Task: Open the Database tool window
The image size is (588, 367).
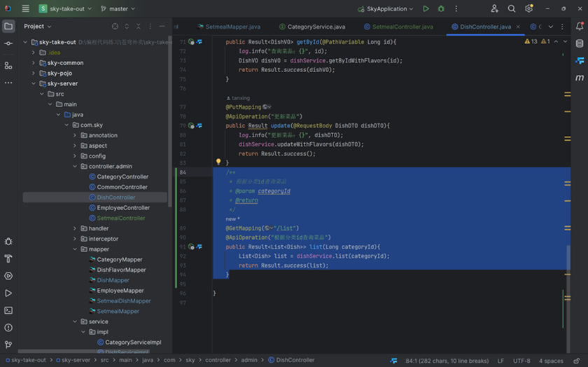Action: [580, 43]
